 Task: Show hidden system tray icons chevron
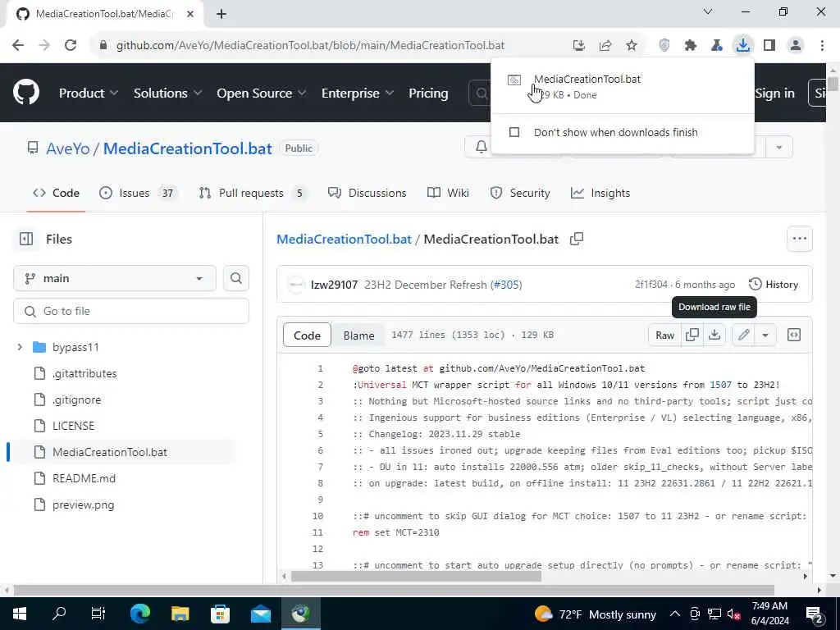point(675,614)
